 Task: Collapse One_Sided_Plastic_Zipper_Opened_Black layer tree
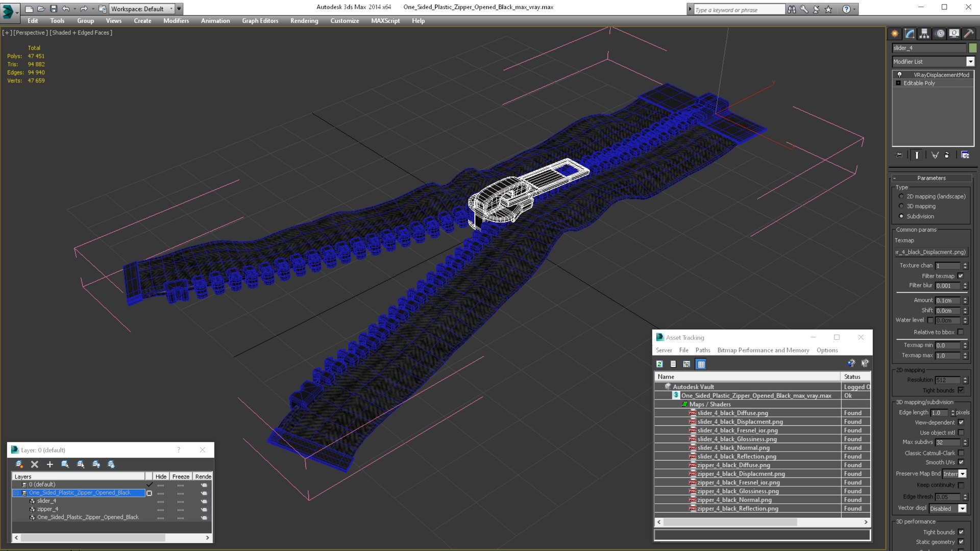(x=16, y=493)
